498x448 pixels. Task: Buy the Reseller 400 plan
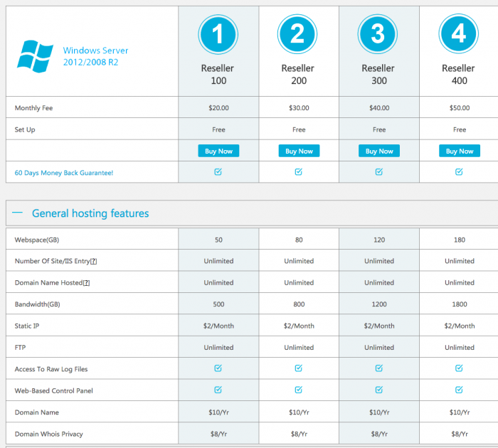click(x=460, y=151)
